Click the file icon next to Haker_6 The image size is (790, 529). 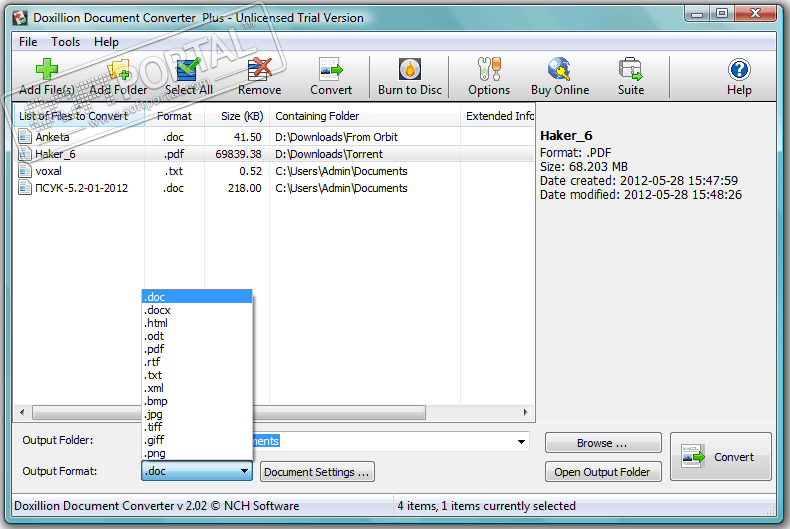point(25,154)
